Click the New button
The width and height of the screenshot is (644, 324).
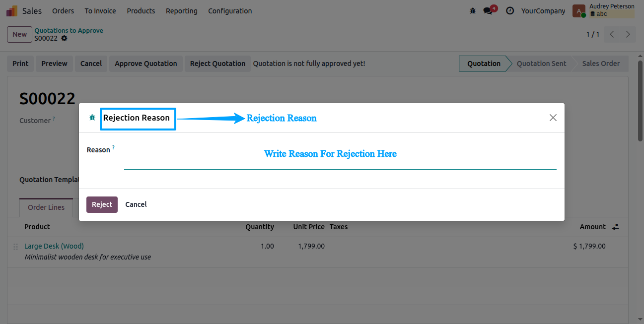20,34
